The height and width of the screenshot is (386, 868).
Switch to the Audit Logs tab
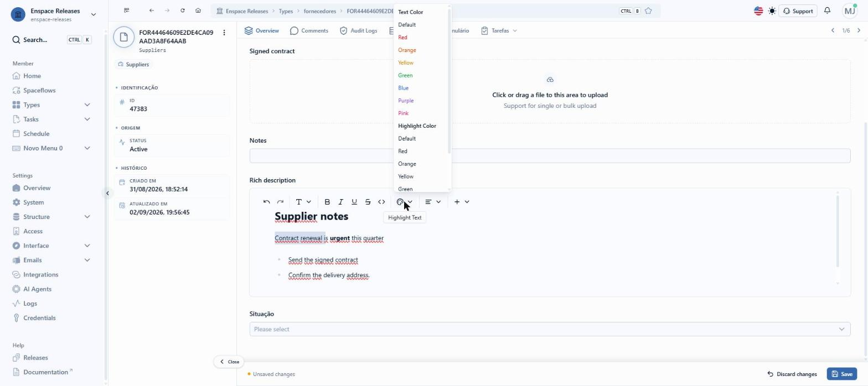point(358,30)
